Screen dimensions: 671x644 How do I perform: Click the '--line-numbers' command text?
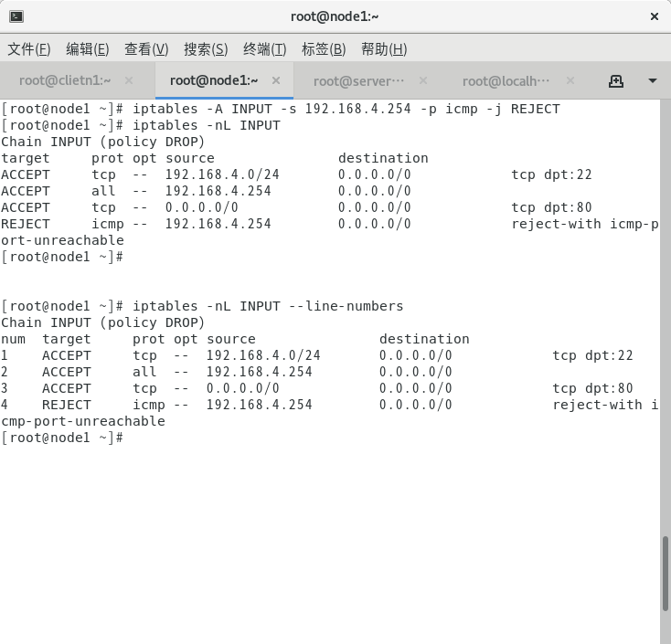coord(346,306)
